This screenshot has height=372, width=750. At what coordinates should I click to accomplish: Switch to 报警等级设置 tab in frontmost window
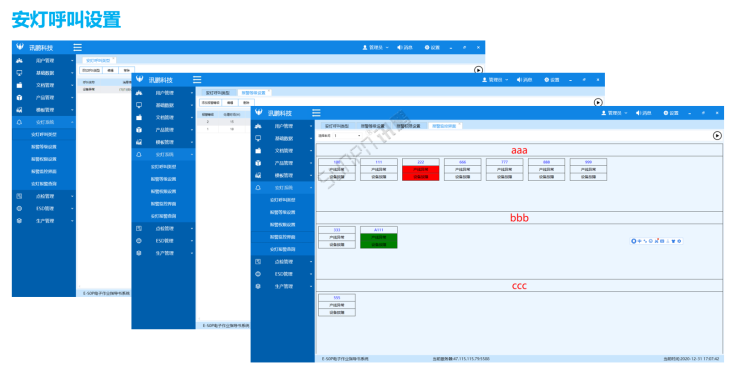(373, 126)
